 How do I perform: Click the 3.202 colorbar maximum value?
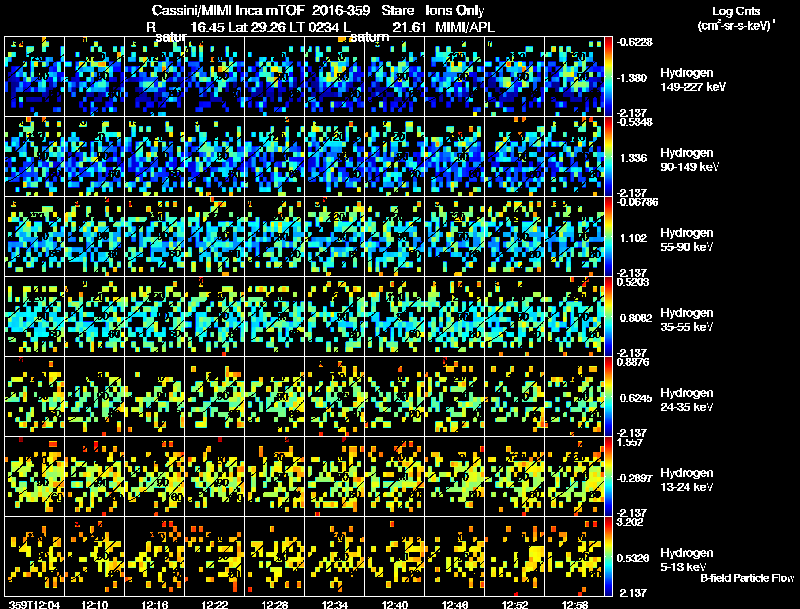tap(630, 522)
